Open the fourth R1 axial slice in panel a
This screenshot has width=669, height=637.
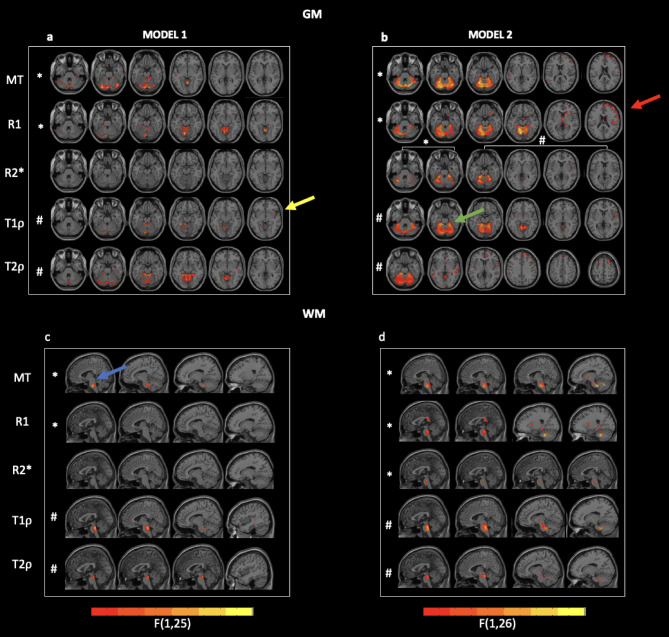(x=187, y=122)
